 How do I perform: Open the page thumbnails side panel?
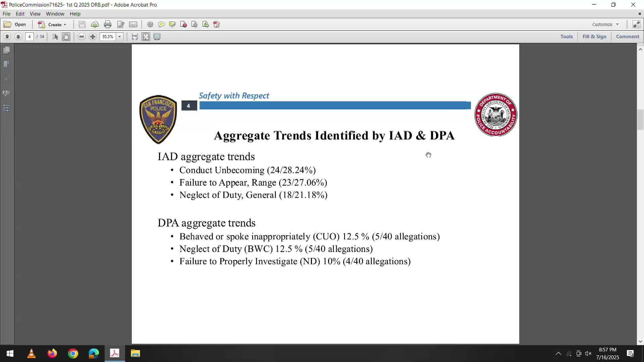6,50
